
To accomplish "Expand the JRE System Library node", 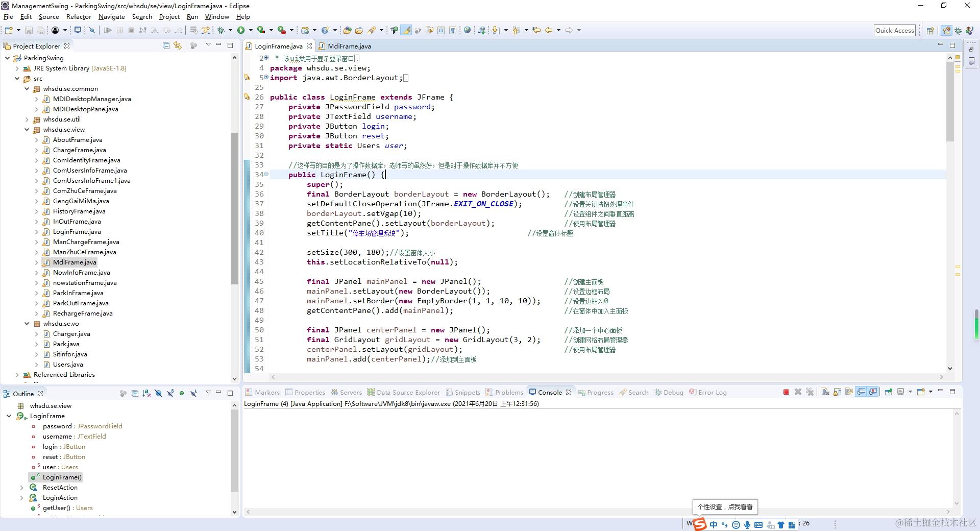I will [x=17, y=68].
